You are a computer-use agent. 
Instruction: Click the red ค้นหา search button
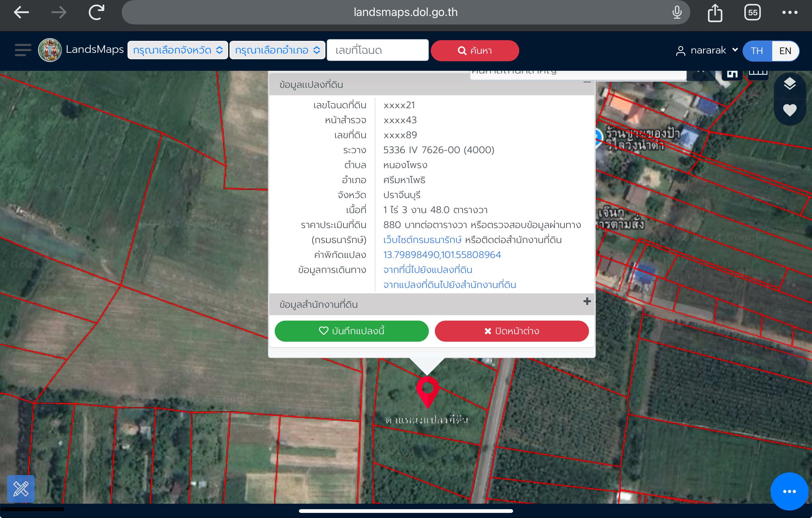[475, 51]
